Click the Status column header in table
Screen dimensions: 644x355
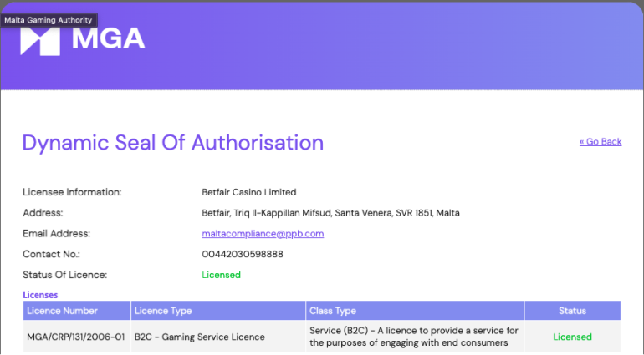pyautogui.click(x=572, y=311)
